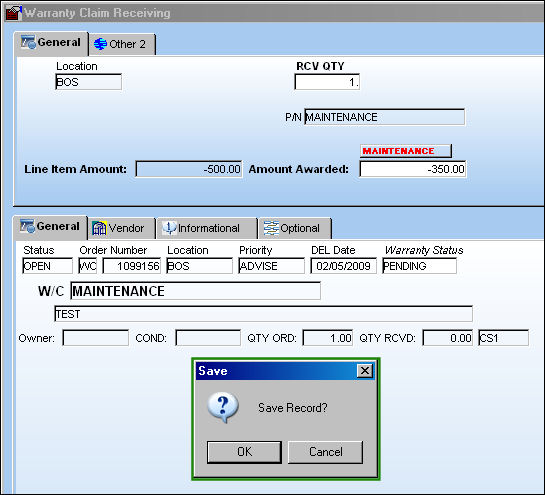Click the empty COND field

pyautogui.click(x=208, y=338)
